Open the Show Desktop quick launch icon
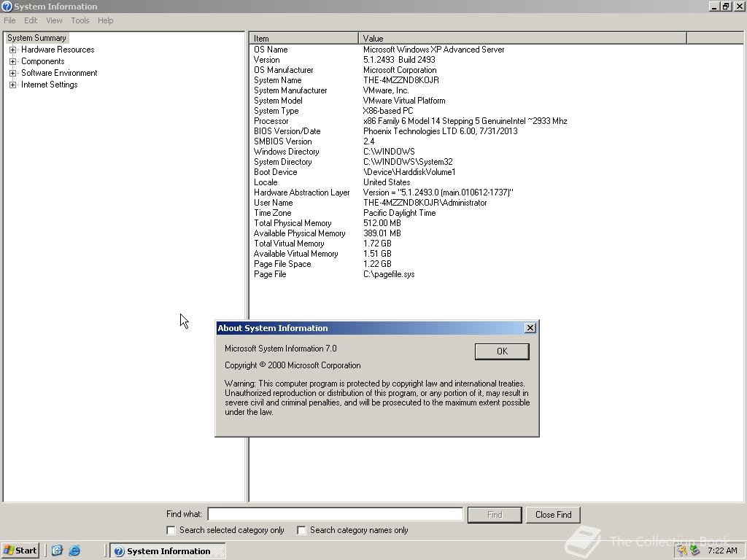 click(57, 551)
